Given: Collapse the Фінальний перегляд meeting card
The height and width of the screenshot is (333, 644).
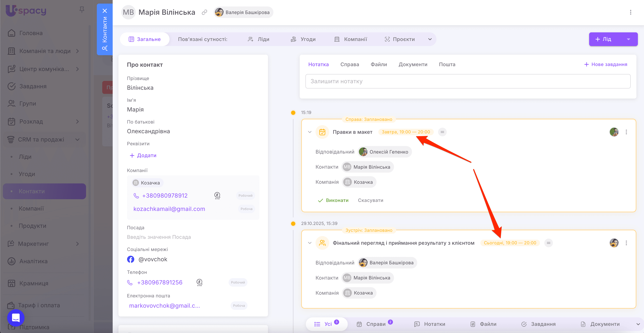Looking at the screenshot, I should coord(310,243).
